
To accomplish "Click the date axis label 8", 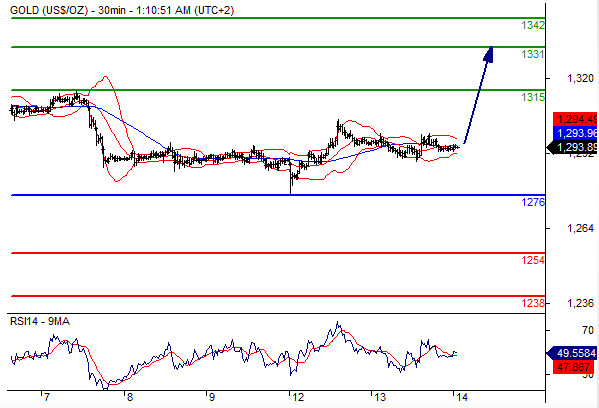I will 130,397.
